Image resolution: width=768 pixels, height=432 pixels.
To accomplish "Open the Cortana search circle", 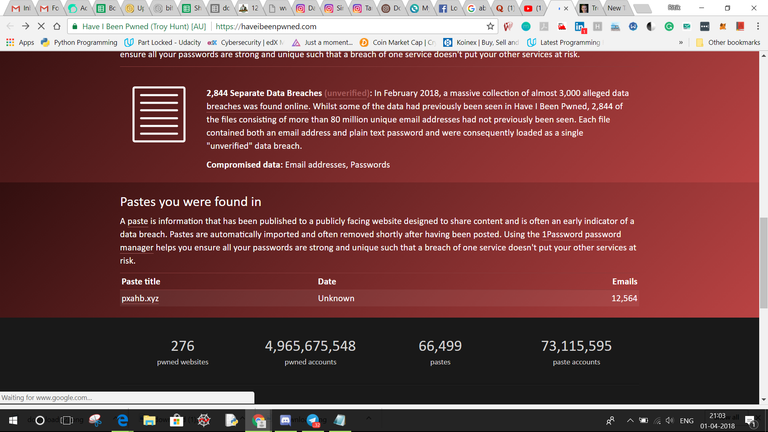I will click(x=40, y=420).
